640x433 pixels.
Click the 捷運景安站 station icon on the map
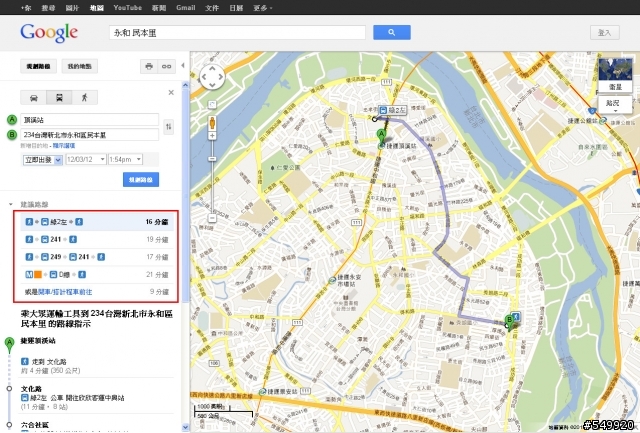click(x=262, y=392)
